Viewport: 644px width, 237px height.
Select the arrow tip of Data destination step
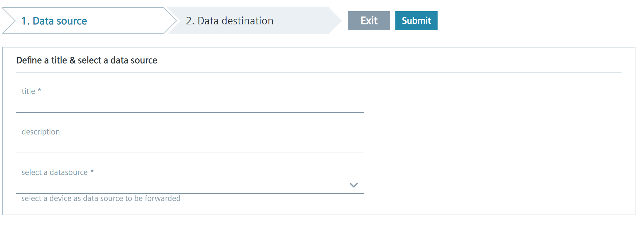[x=335, y=20]
